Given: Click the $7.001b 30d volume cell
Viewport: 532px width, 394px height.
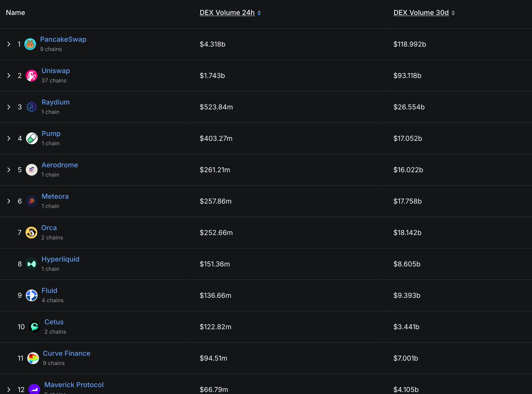Looking at the screenshot, I should [406, 359].
